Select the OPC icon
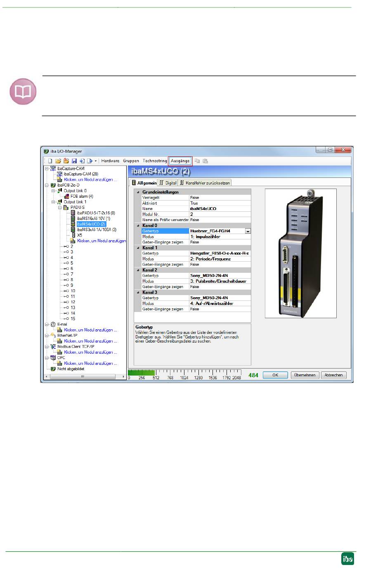392x572 pixels. [53, 358]
